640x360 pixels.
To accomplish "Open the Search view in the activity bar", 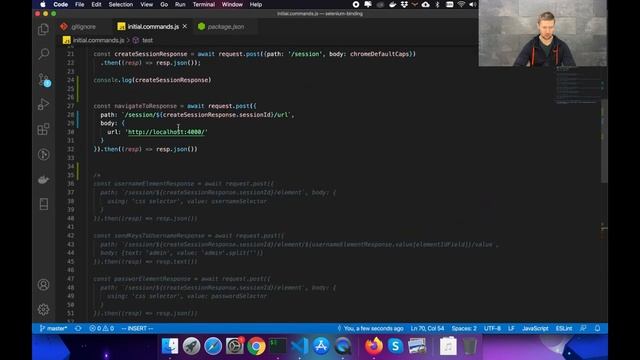I will click(43, 54).
